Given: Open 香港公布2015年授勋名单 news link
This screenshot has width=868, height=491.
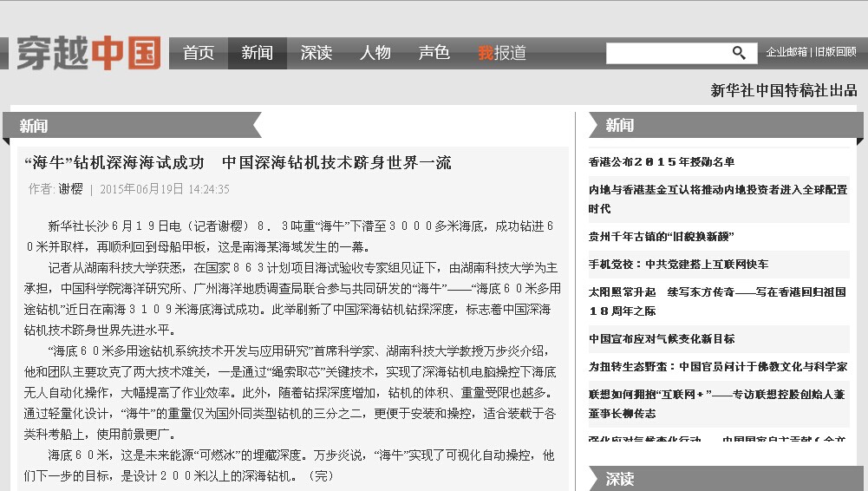Looking at the screenshot, I should point(662,161).
